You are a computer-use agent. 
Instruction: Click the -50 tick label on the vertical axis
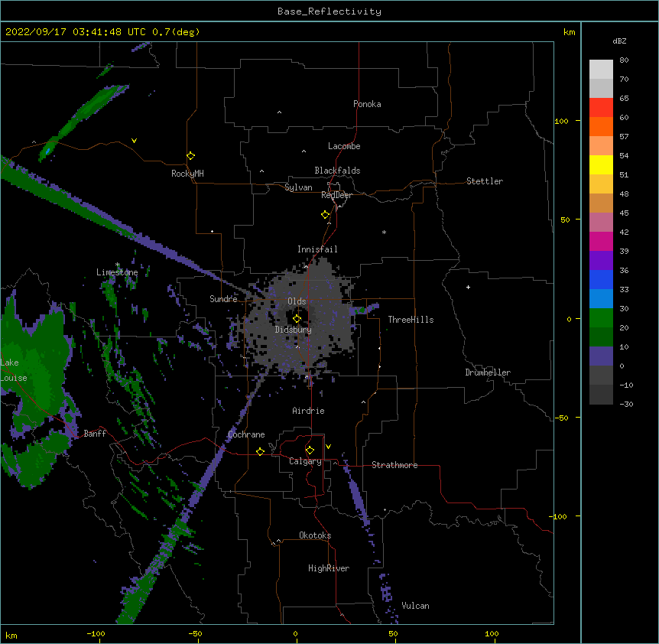(x=561, y=418)
